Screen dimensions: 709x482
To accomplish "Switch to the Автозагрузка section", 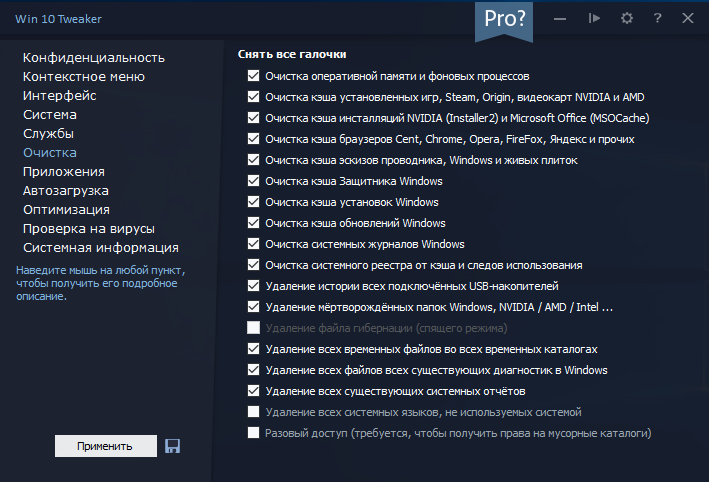I will (x=66, y=191).
